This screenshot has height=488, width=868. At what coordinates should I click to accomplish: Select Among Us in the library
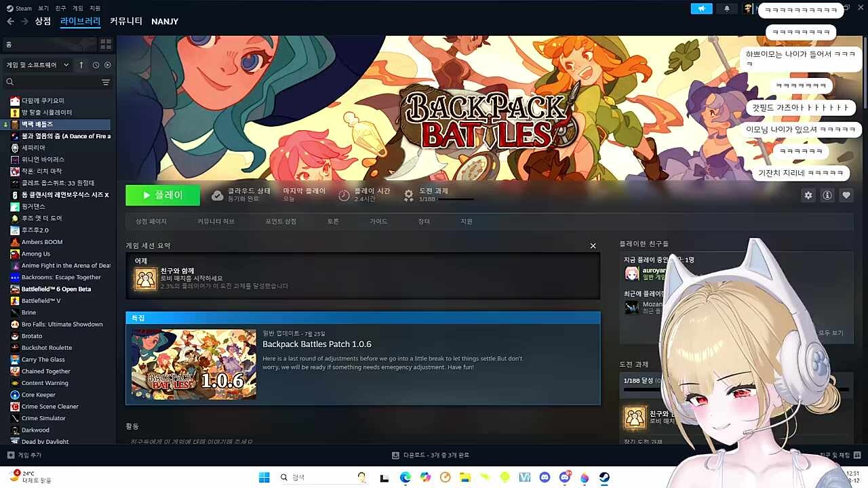click(56, 253)
